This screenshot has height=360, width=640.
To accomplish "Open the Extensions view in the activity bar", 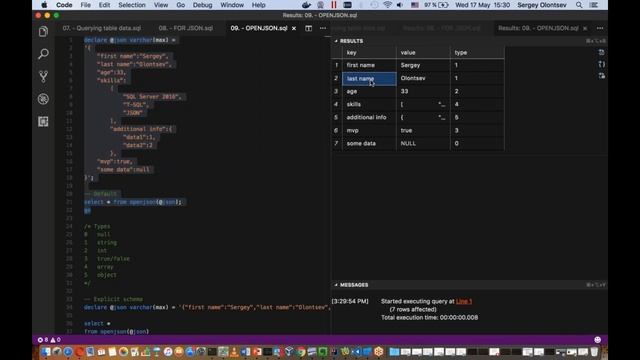I will tap(43, 121).
